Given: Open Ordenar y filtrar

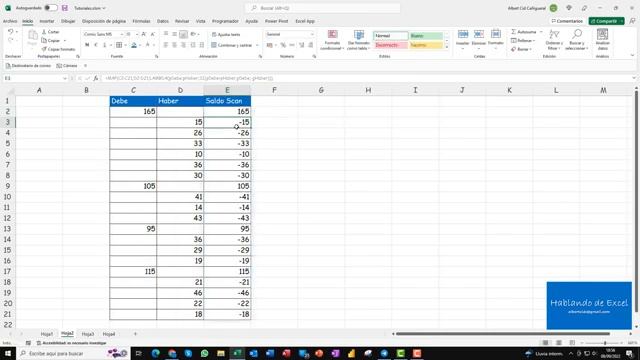Looking at the screenshot, I should coord(554,40).
